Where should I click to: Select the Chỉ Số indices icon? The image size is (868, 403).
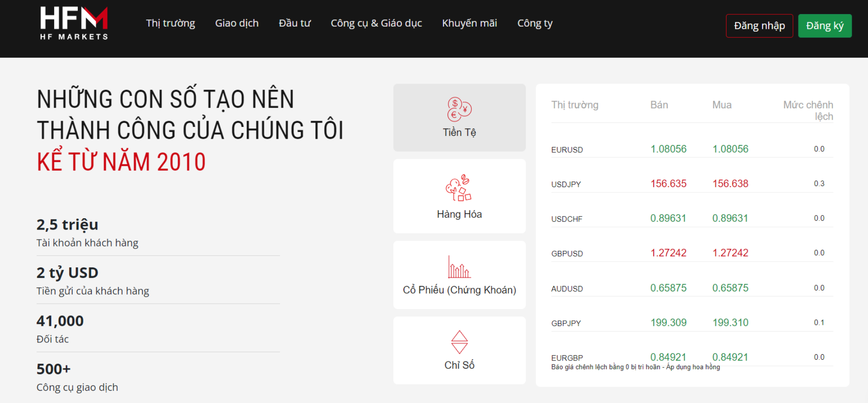459,342
